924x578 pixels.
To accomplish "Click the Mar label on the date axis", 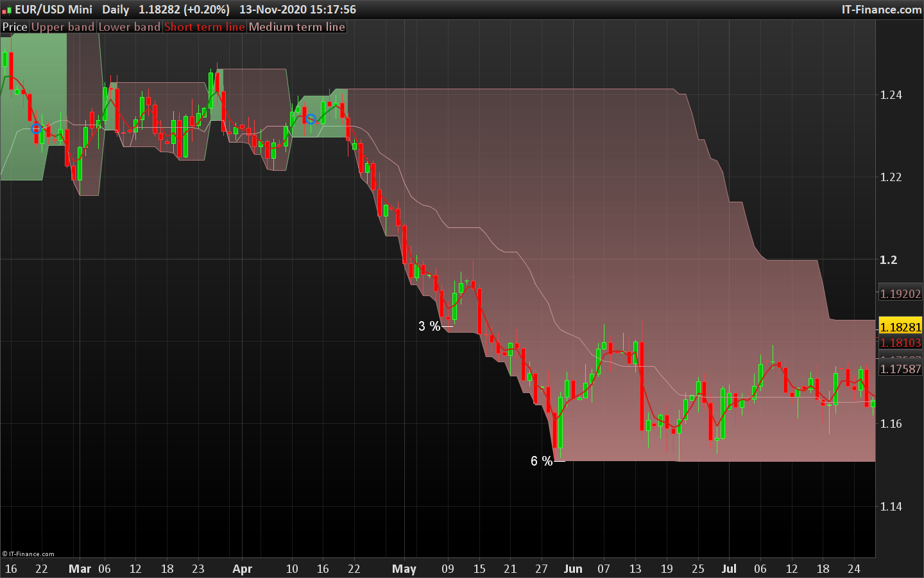I will pos(80,569).
